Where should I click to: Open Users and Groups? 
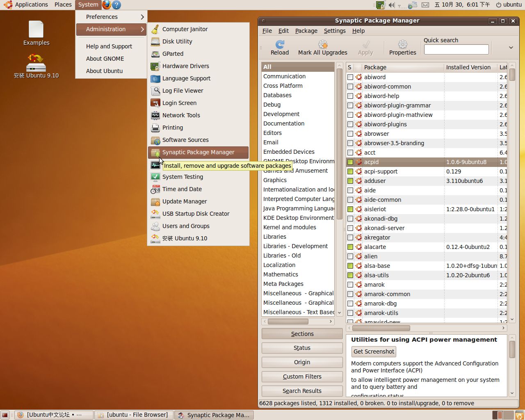(x=198, y=226)
